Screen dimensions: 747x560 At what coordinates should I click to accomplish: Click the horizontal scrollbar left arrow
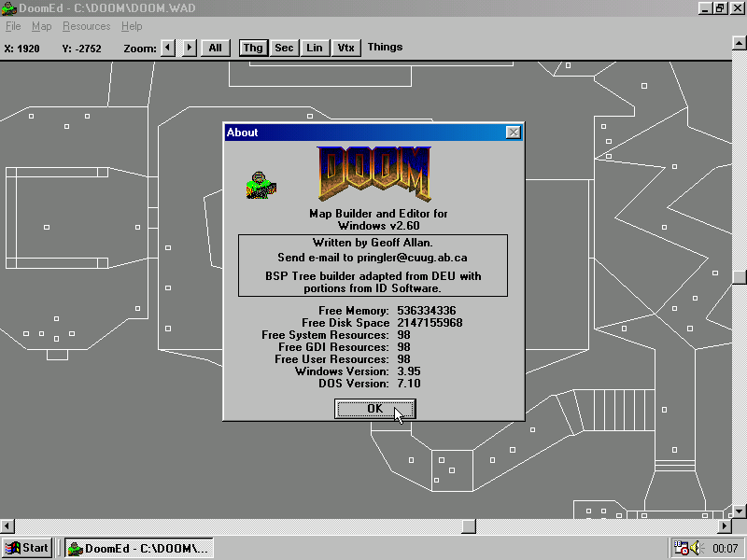click(7, 526)
